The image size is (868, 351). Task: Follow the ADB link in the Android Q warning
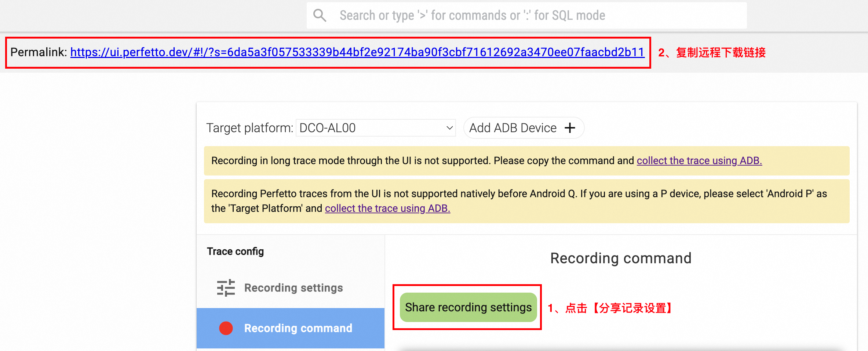(x=387, y=208)
